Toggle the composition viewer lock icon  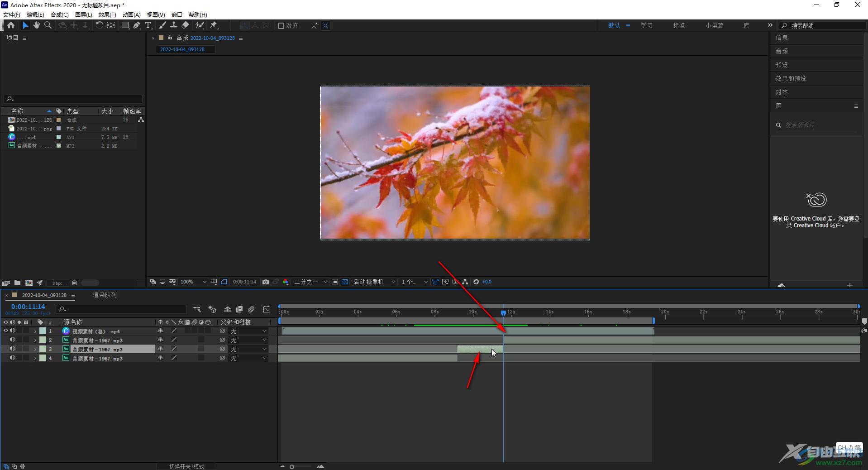(170, 38)
